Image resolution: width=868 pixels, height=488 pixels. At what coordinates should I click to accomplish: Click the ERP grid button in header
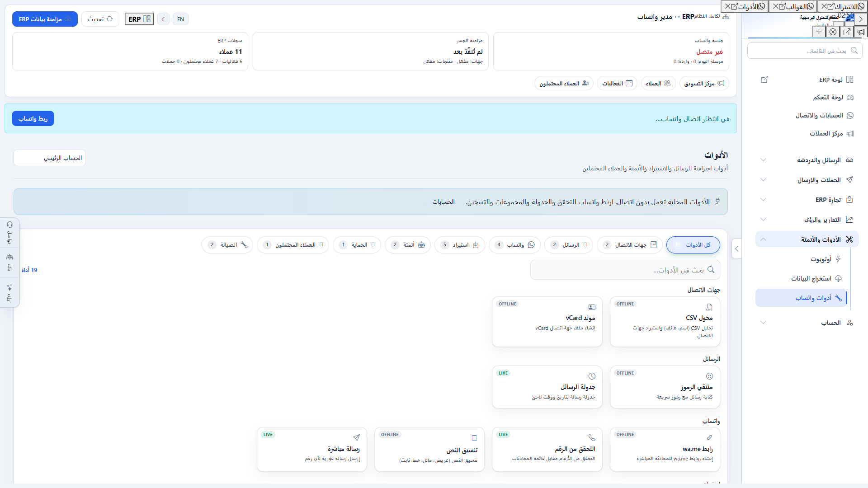pos(139,19)
